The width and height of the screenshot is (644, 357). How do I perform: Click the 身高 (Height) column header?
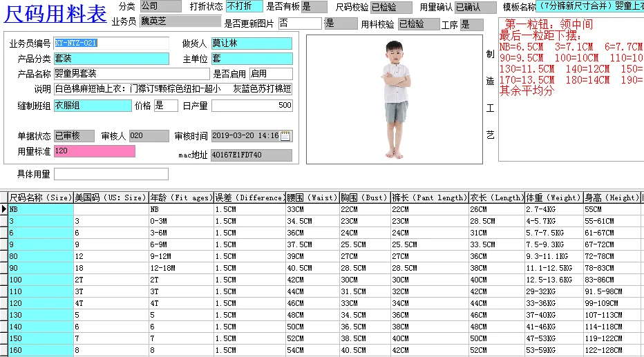tap(612, 197)
